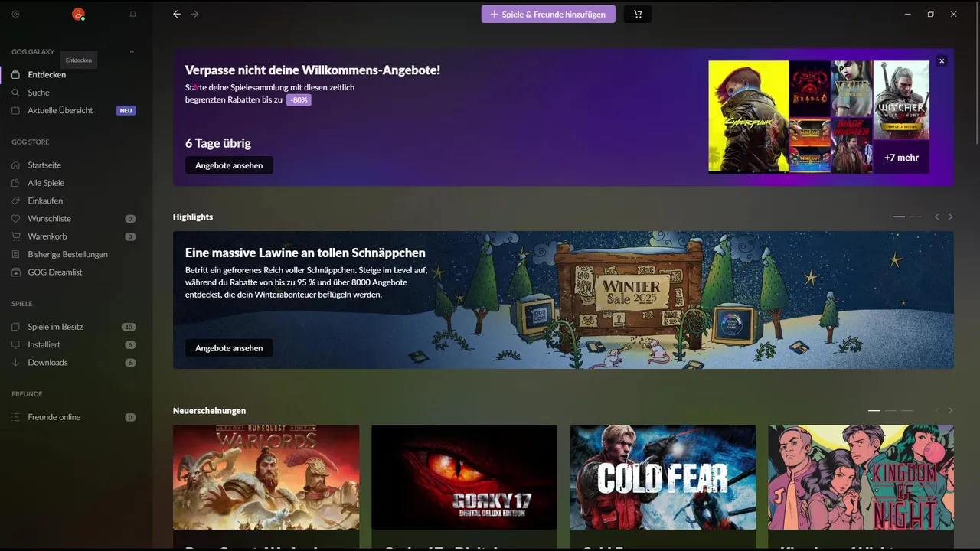Screen dimensions: 980x551
Task: Click the Freunde online list icon
Action: coord(15,417)
